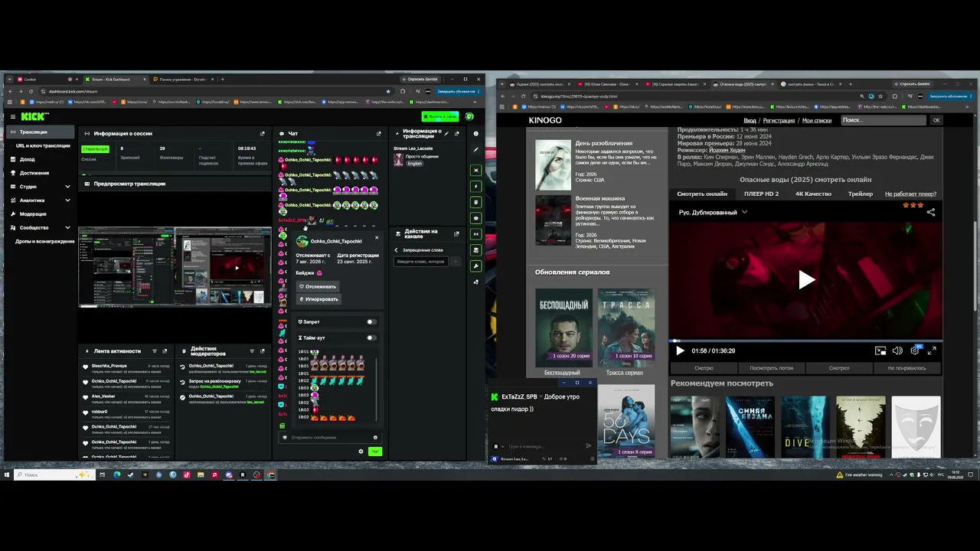Screen dimensions: 980x551
Task: Mark film as Не понравилось
Action: [x=906, y=368]
